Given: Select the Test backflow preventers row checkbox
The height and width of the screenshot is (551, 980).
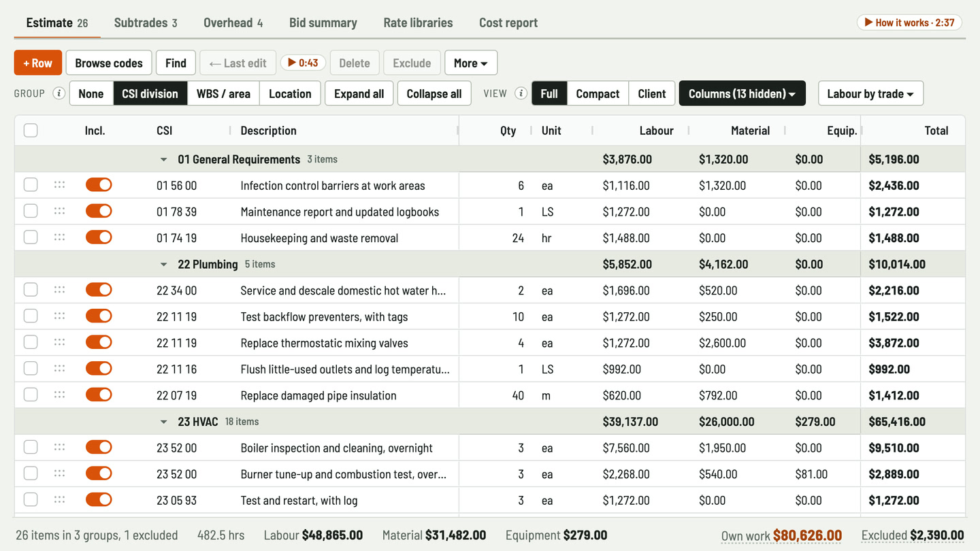Looking at the screenshot, I should pyautogui.click(x=31, y=316).
